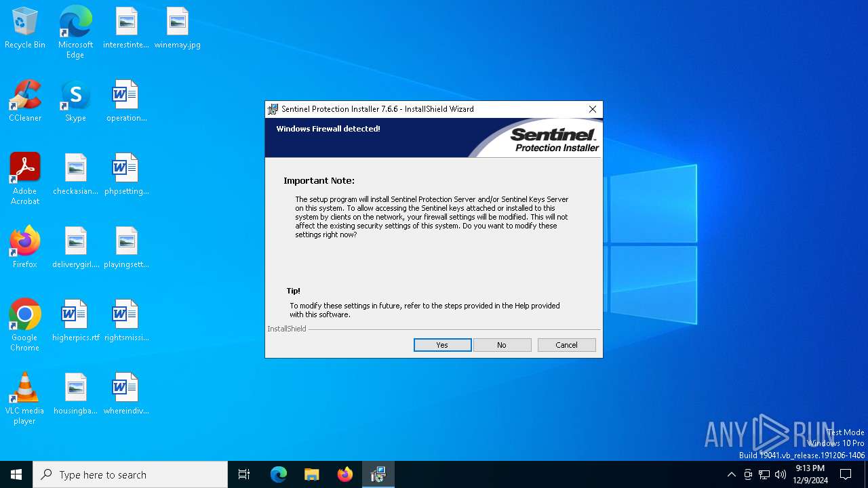868x488 pixels.
Task: Click the Meet Now tray icon
Action: (748, 474)
